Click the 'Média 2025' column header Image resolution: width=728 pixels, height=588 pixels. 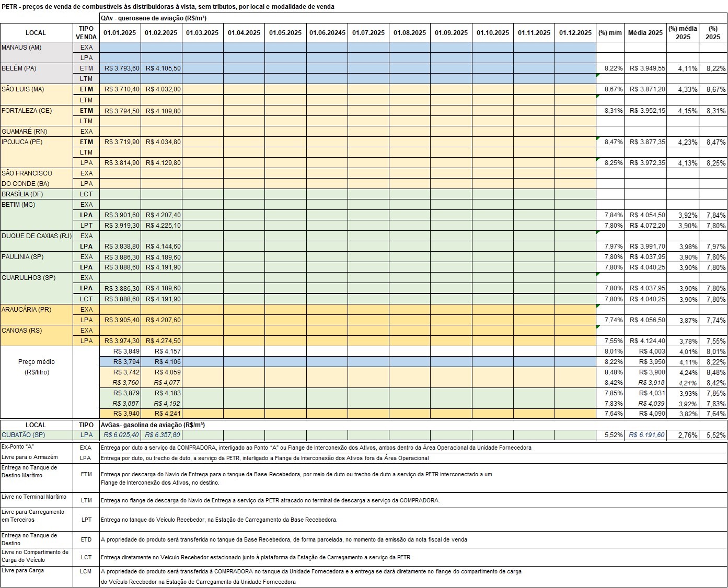tap(645, 33)
